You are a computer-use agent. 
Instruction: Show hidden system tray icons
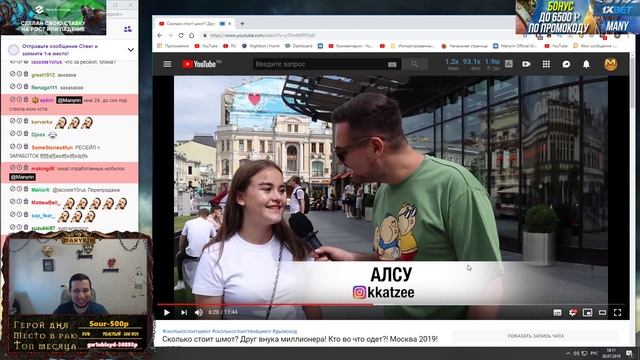click(x=568, y=353)
